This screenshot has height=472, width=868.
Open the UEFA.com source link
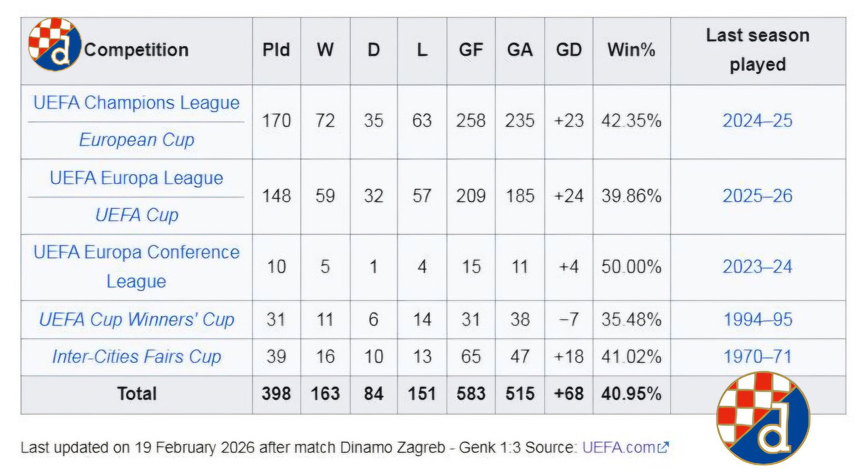(618, 447)
